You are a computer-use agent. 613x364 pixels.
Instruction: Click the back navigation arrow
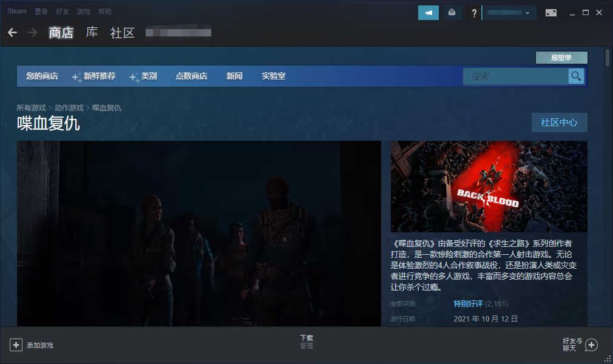(x=13, y=32)
